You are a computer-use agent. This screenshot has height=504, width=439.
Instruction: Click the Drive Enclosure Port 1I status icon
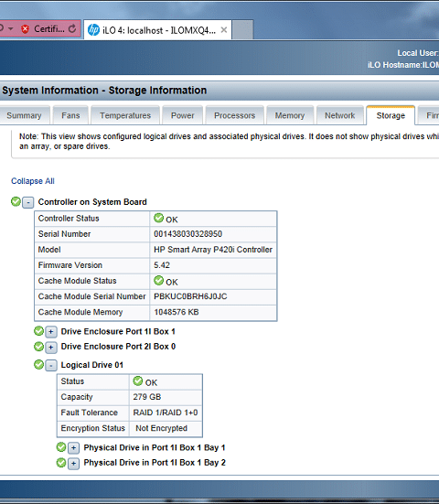38,331
